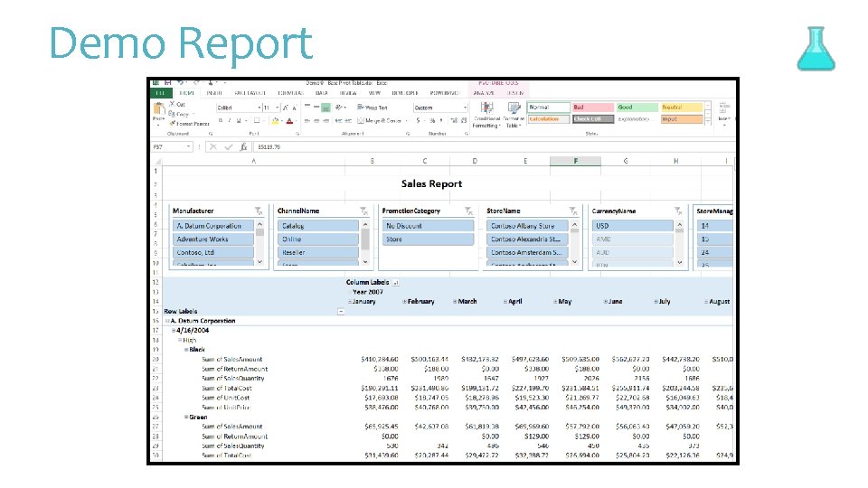The width and height of the screenshot is (868, 488).
Task: Clear the filter on the PromotionCategory slicer
Action: [468, 211]
